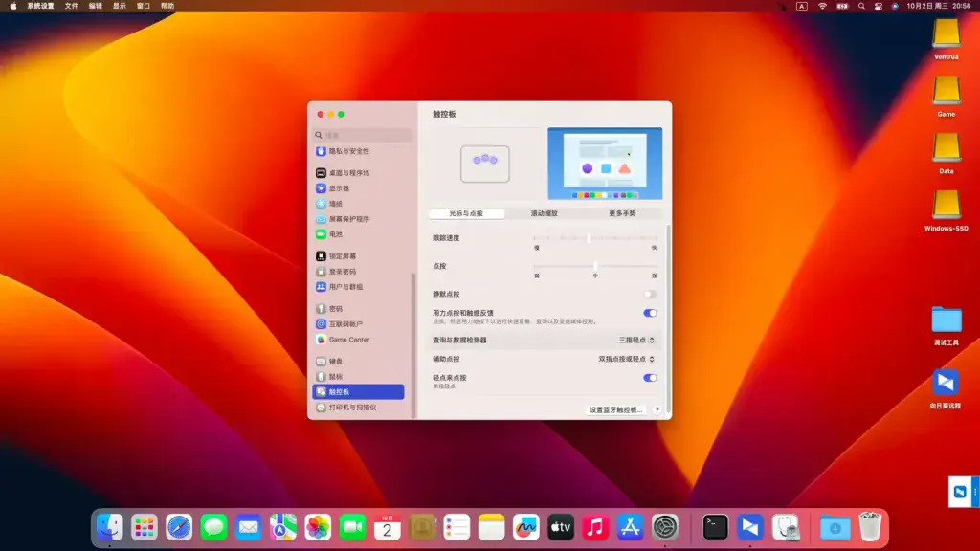Select 鼠标 in the settings sidebar
This screenshot has height=551, width=980.
tap(358, 377)
